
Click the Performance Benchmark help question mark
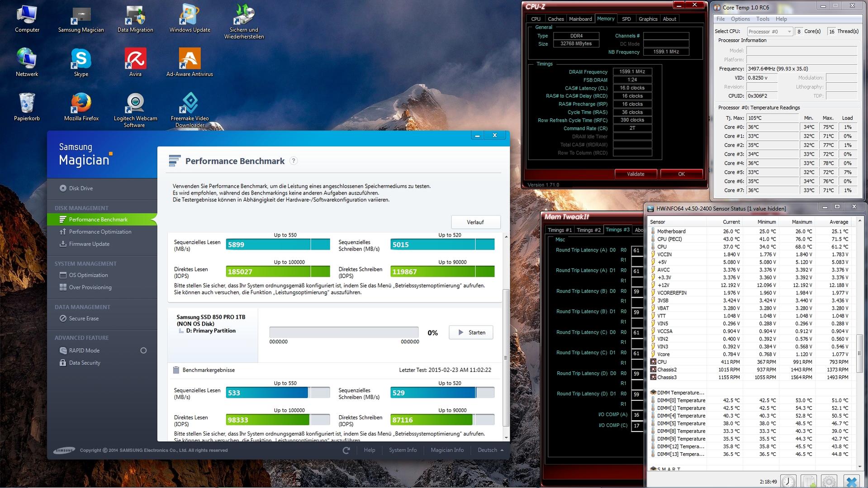click(294, 161)
